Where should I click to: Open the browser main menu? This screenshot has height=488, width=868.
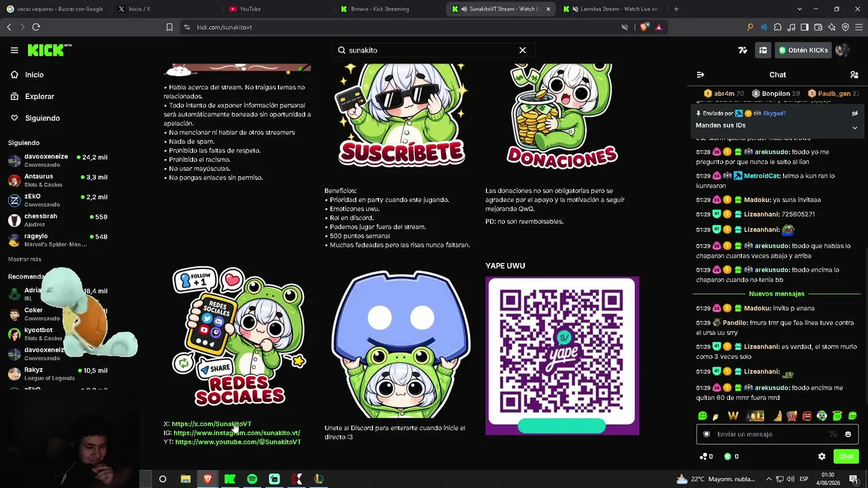[x=859, y=27]
